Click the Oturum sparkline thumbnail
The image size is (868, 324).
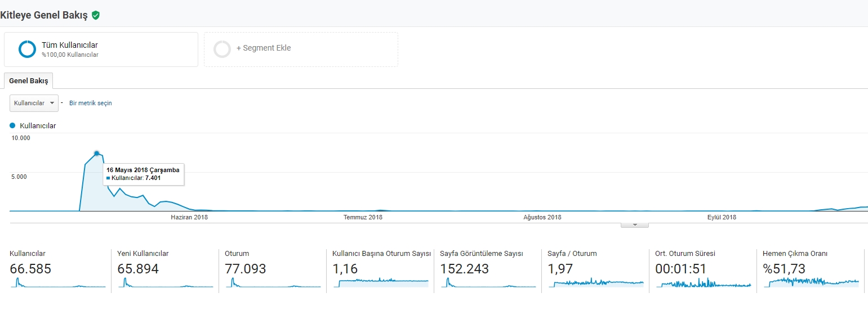(x=273, y=283)
